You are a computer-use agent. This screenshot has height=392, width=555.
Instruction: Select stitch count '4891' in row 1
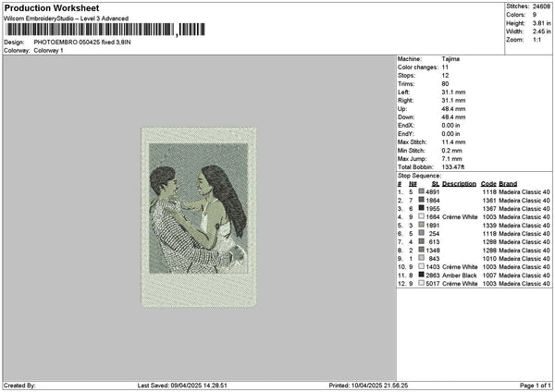click(x=433, y=191)
